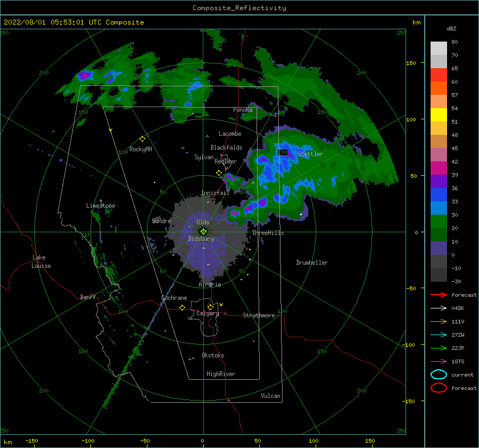Image resolution: width=479 pixels, height=448 pixels.
Task: Pick the purple 39-36 dBZ swatch
Action: [439, 181]
